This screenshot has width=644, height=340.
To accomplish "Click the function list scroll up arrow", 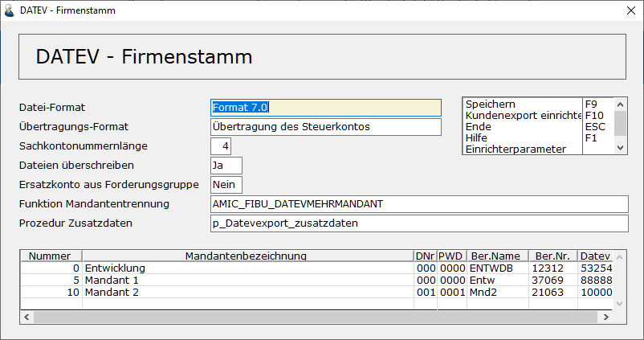I will [x=620, y=104].
